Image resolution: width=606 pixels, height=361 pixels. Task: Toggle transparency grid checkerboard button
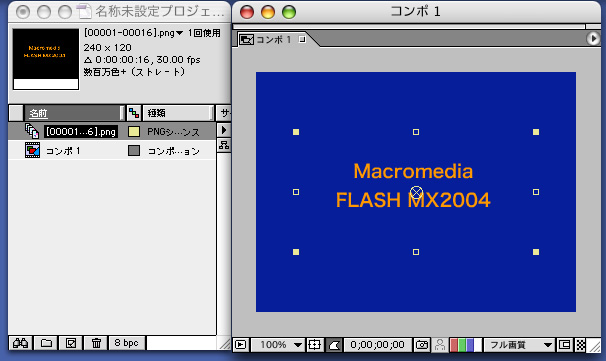(x=580, y=345)
